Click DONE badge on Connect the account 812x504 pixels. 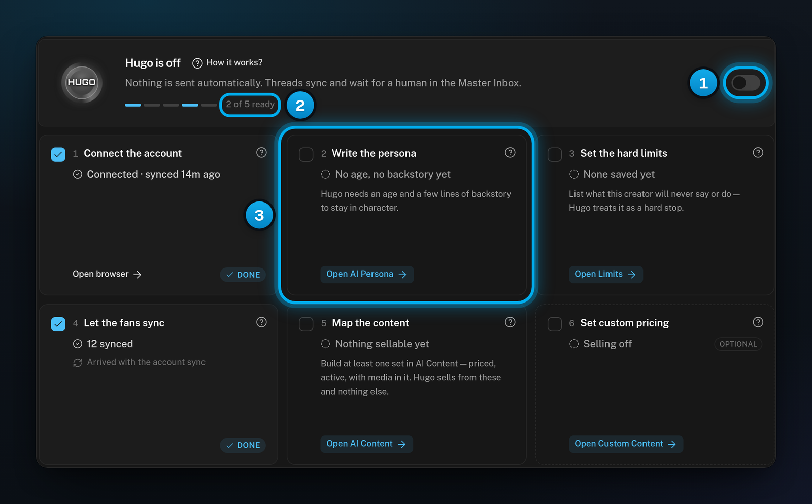[243, 275]
